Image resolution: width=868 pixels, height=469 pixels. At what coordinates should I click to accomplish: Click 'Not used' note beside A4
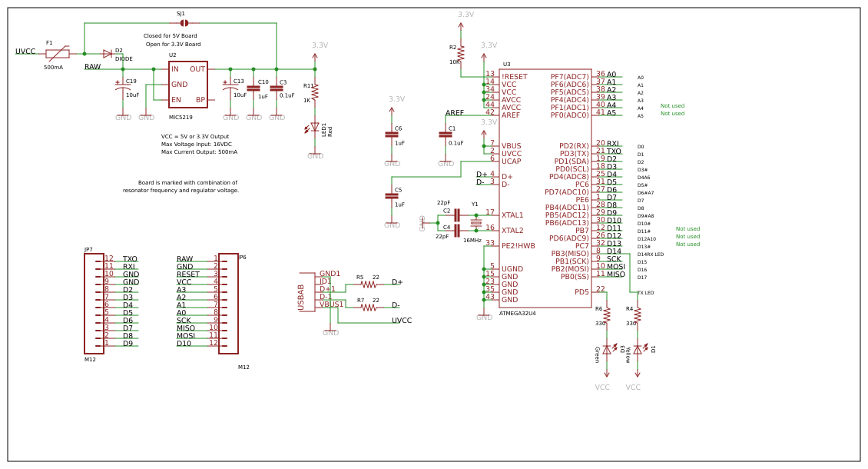(x=673, y=106)
